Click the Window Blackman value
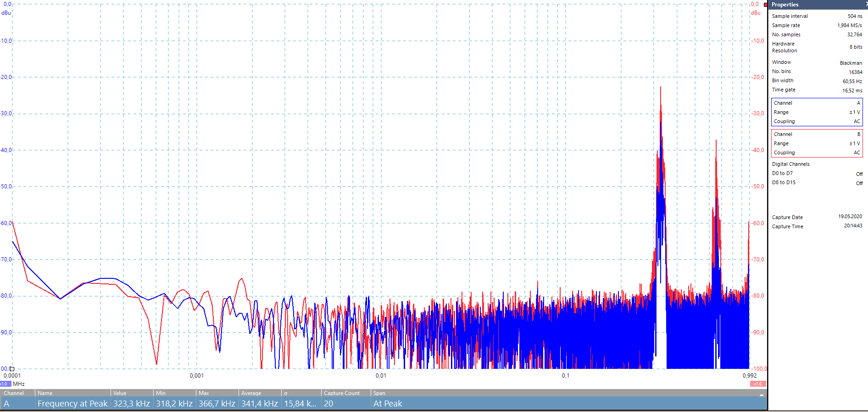The image size is (868, 412). click(x=851, y=63)
